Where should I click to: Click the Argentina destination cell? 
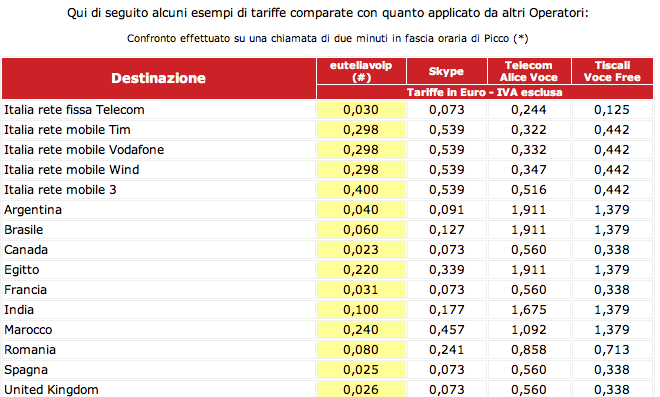click(x=159, y=210)
